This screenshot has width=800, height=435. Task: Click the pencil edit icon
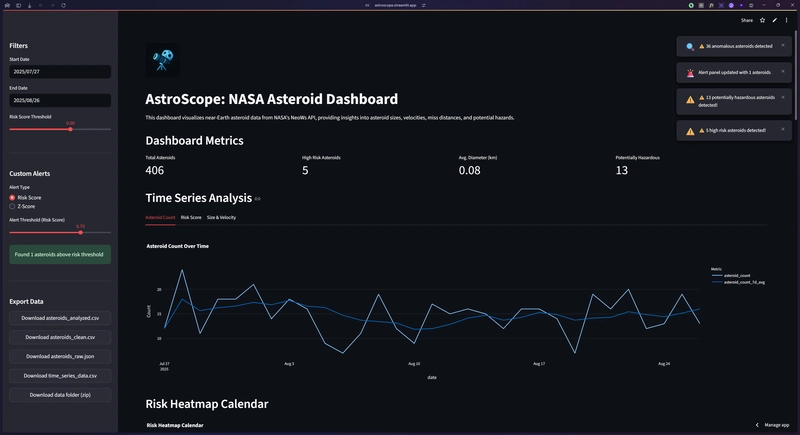click(774, 20)
